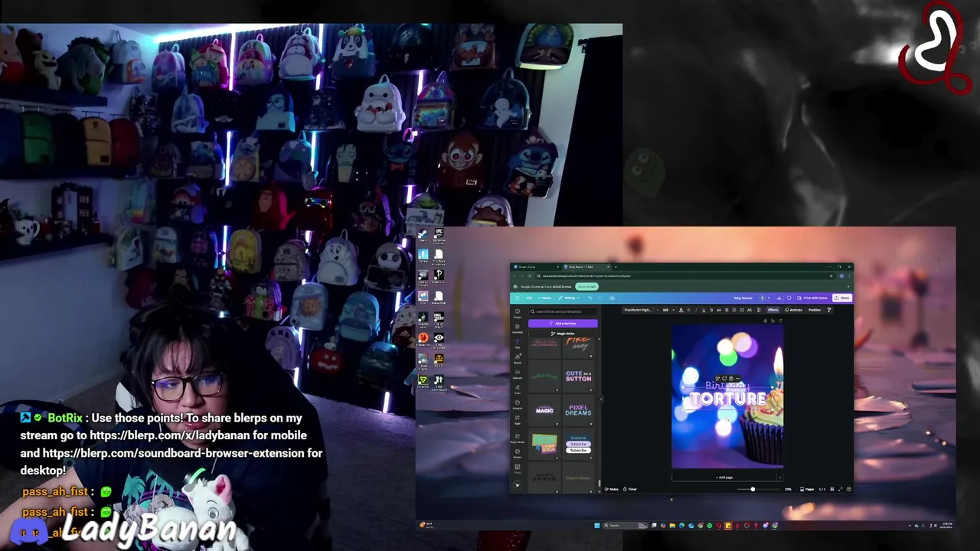Open the text color picker
The height and width of the screenshot is (551, 980).
(x=681, y=310)
